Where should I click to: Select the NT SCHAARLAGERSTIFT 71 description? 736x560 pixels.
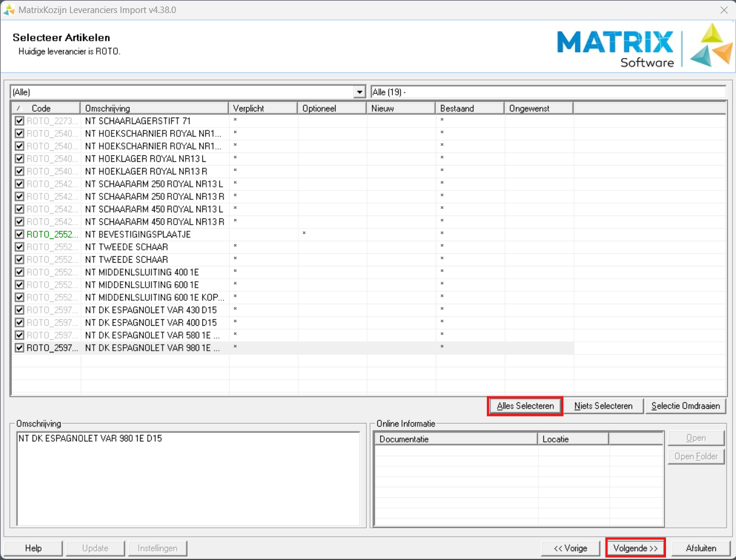tap(138, 121)
